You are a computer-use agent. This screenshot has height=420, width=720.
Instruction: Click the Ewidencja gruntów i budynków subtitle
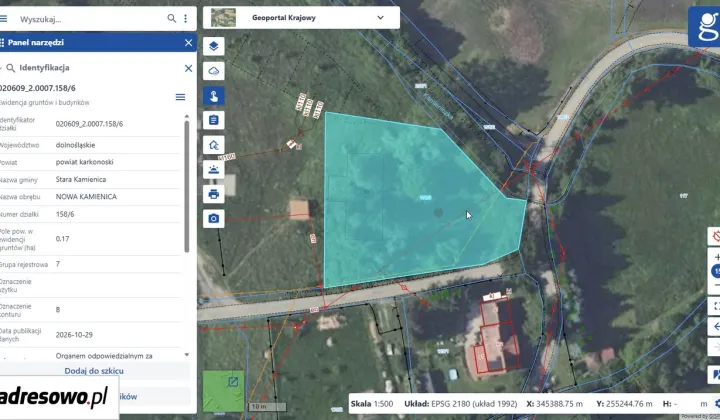[45, 103]
